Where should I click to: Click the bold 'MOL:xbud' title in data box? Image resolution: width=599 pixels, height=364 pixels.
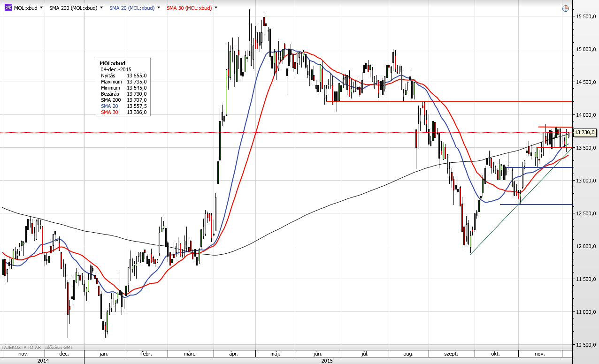(x=112, y=63)
